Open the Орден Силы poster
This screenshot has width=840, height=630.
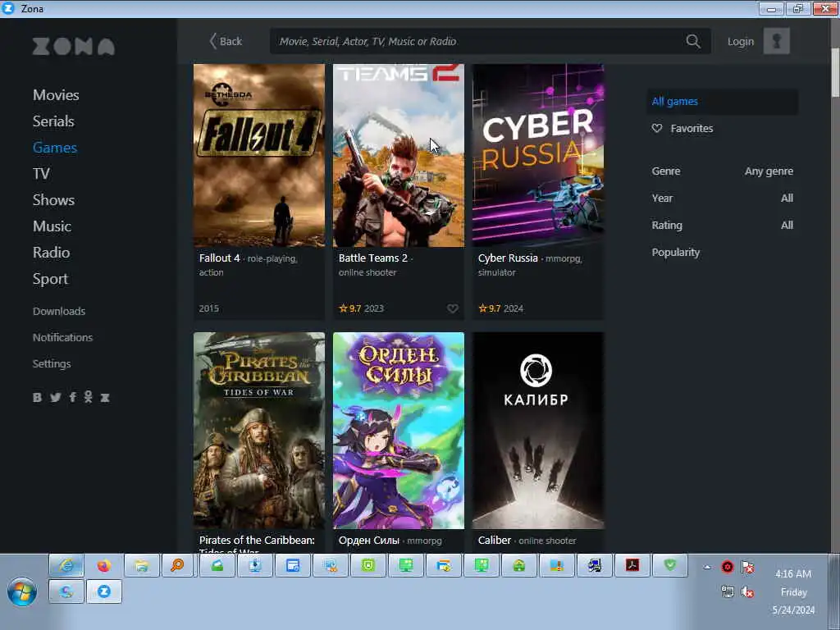tap(399, 430)
